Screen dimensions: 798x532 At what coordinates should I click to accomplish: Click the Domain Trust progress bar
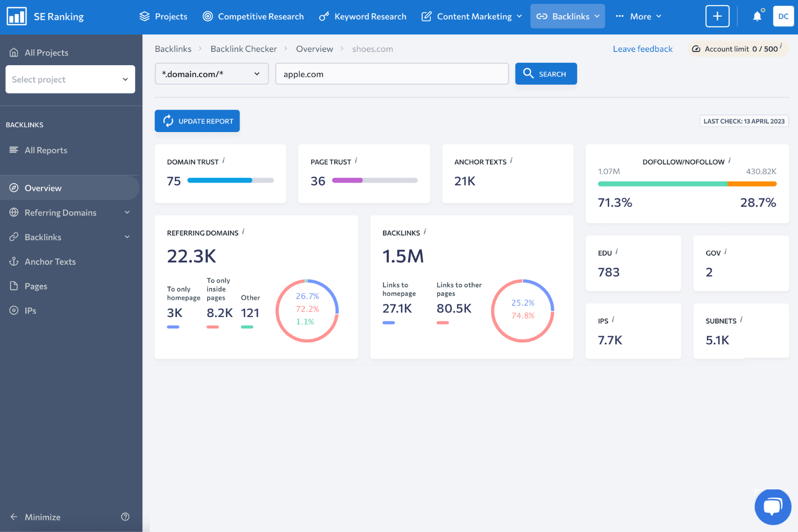click(230, 180)
